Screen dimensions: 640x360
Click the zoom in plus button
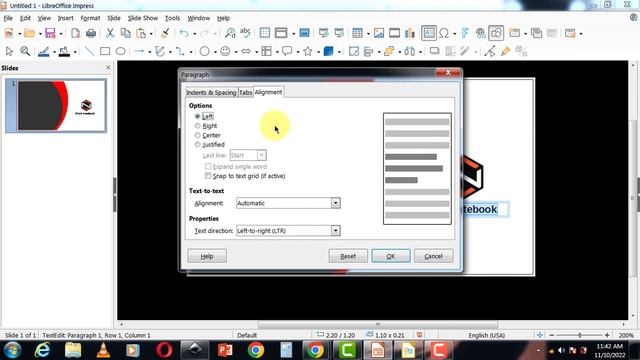pyautogui.click(x=607, y=335)
